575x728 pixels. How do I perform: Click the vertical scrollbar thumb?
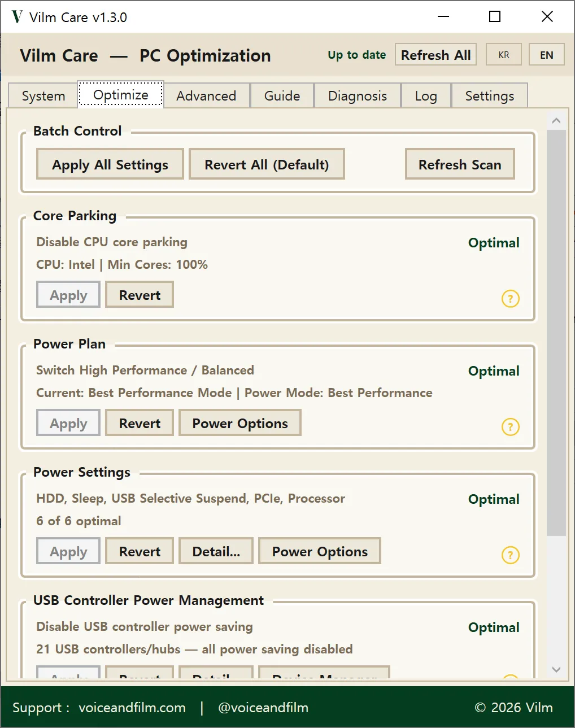pyautogui.click(x=556, y=333)
